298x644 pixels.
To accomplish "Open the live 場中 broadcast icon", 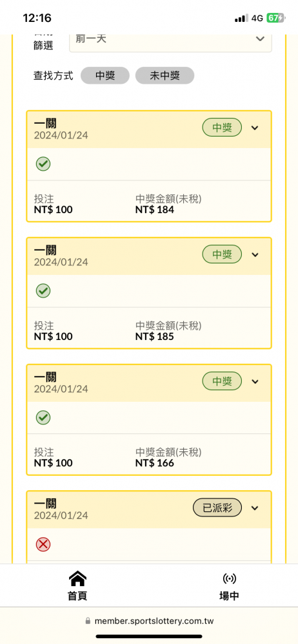I will (229, 579).
